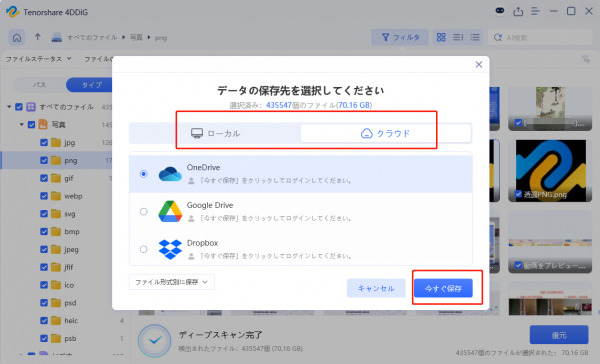Select the Google Drive radio button
Viewport: 600px width, 364px height.
click(x=143, y=211)
